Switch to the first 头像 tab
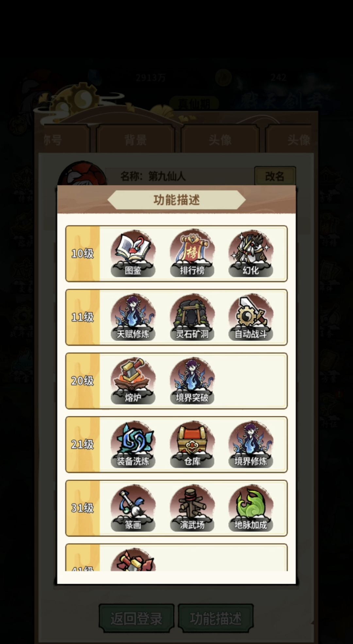353x644 pixels. pyautogui.click(x=220, y=140)
